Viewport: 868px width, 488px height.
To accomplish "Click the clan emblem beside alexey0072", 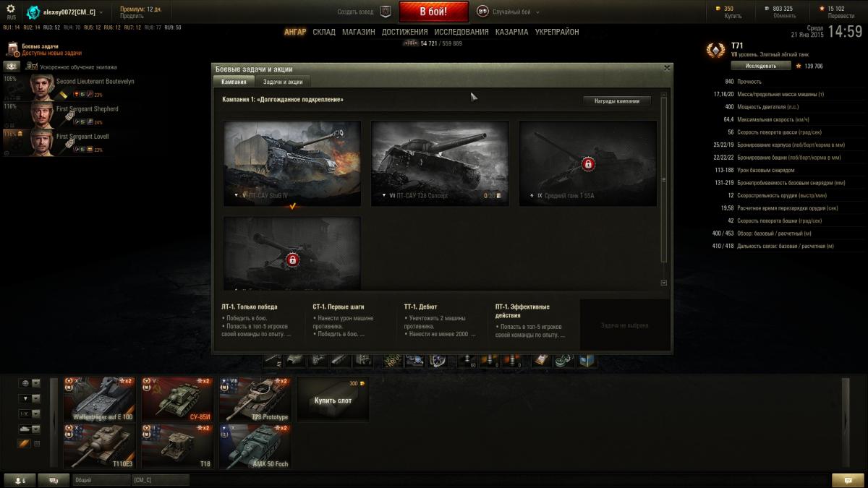I will pyautogui.click(x=34, y=12).
